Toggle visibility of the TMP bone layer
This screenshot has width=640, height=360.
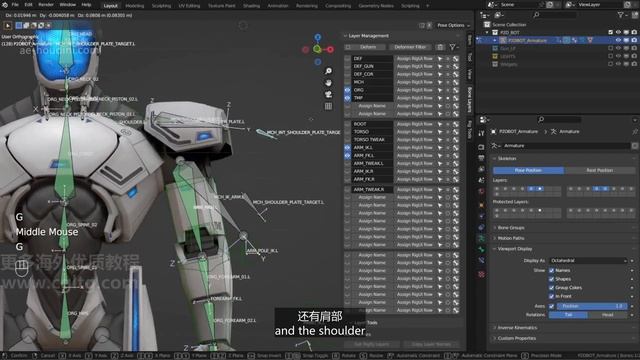coord(347,98)
